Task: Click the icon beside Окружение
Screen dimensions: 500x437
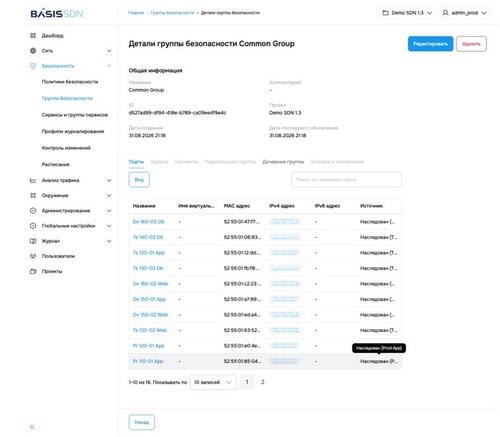Action: (x=33, y=195)
